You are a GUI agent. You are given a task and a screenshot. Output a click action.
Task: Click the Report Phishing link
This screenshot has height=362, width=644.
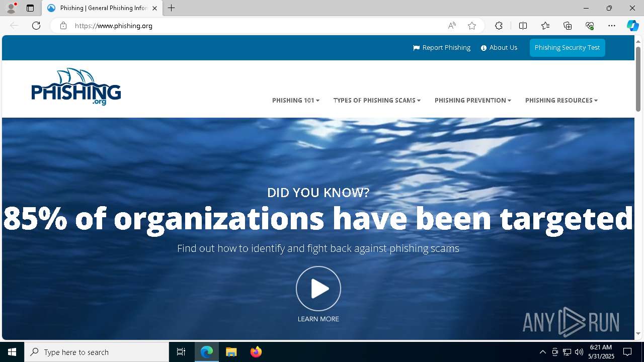pos(442,48)
